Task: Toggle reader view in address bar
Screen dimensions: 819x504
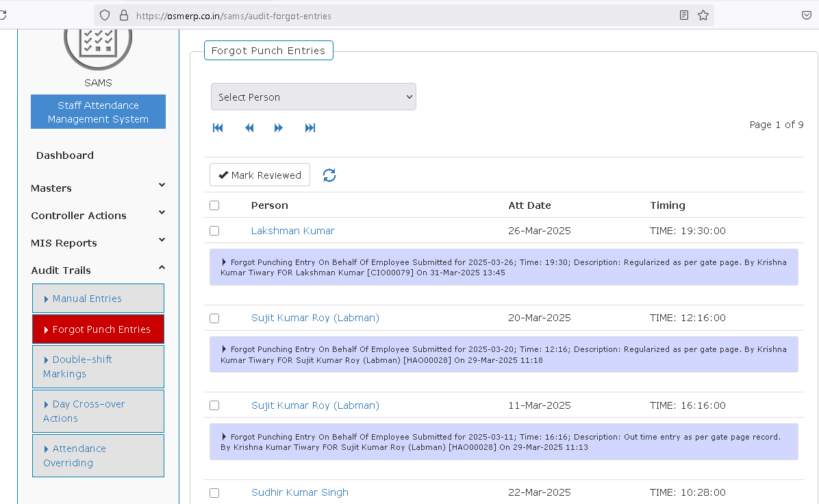Action: coord(684,15)
